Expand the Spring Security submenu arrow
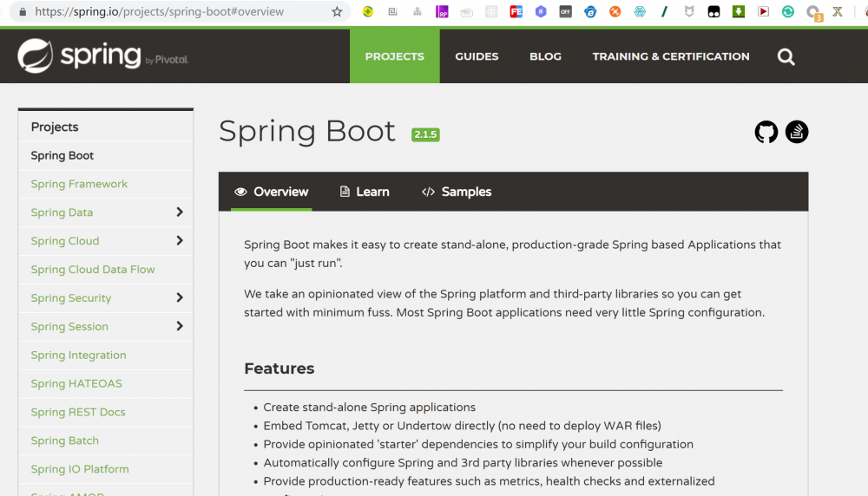This screenshot has width=868, height=496. [x=180, y=298]
